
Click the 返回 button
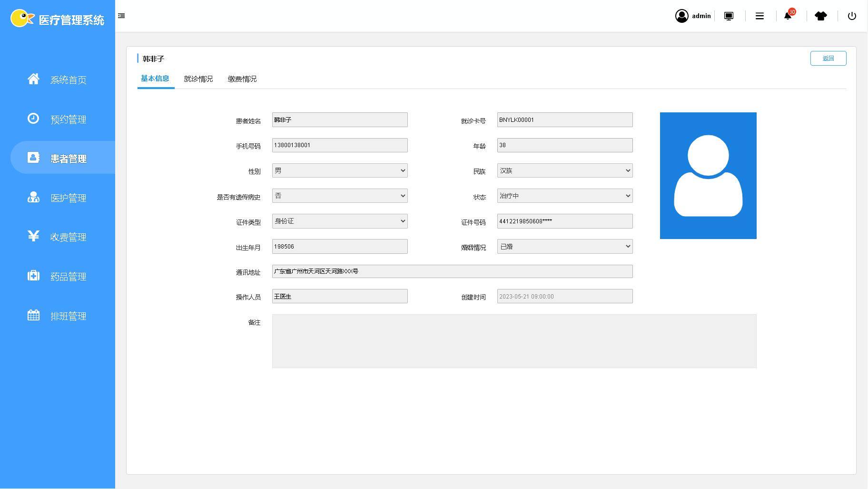(828, 58)
